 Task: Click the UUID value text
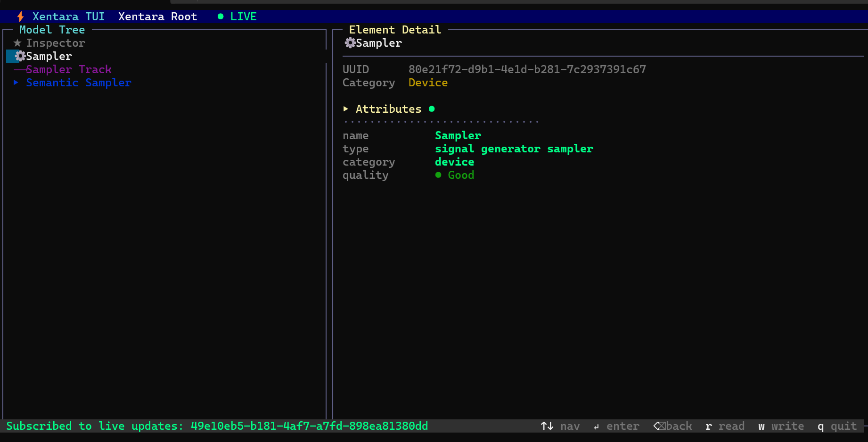[x=527, y=69]
